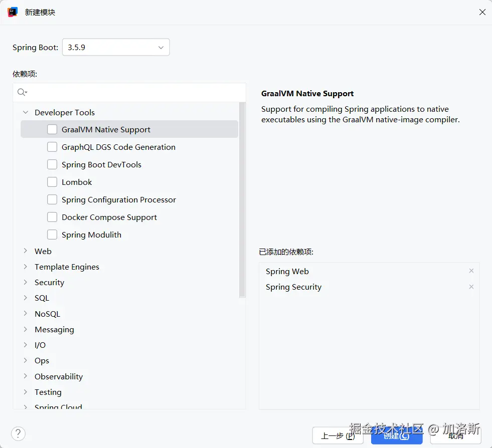The image size is (492, 448).
Task: Click the Spring Modulith label text
Action: pos(91,235)
